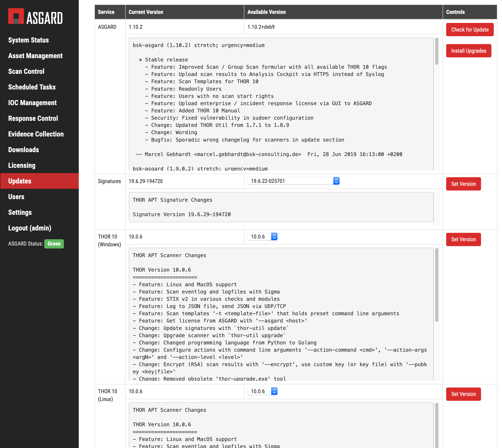Screen dimensions: 502x448
Task: Open Evidence Collection page
Action: click(36, 134)
